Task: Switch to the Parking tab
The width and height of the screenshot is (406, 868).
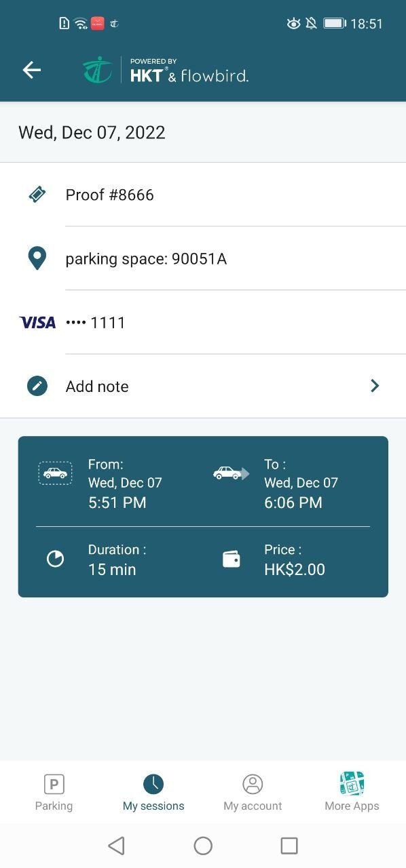Action: click(x=54, y=792)
